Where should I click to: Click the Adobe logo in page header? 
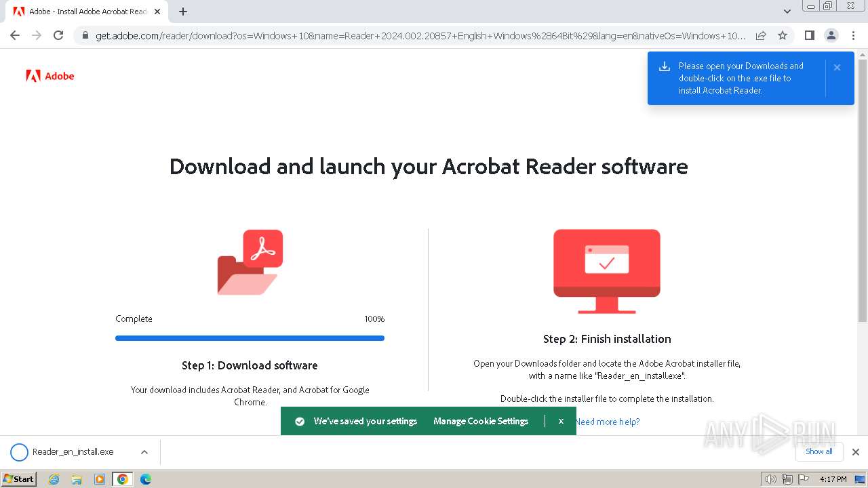click(x=50, y=76)
